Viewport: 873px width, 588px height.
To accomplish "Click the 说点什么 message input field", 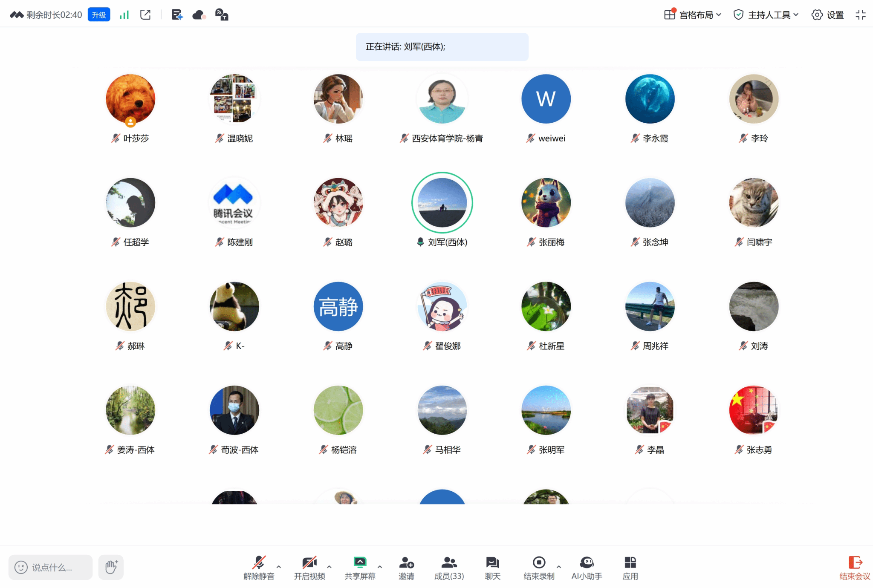I will coord(51,567).
